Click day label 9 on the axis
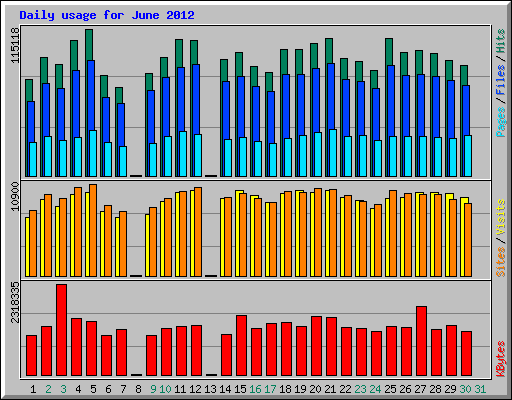The width and height of the screenshot is (512, 400). [153, 389]
